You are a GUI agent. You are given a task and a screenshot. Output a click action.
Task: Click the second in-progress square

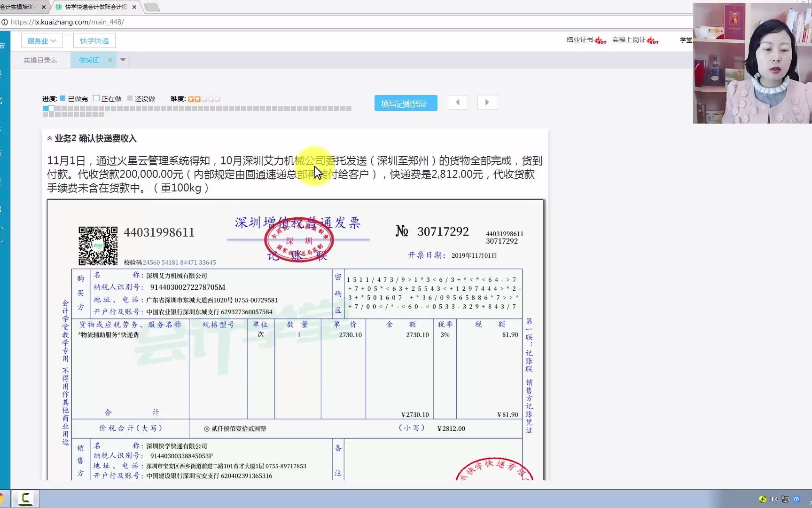(51, 109)
